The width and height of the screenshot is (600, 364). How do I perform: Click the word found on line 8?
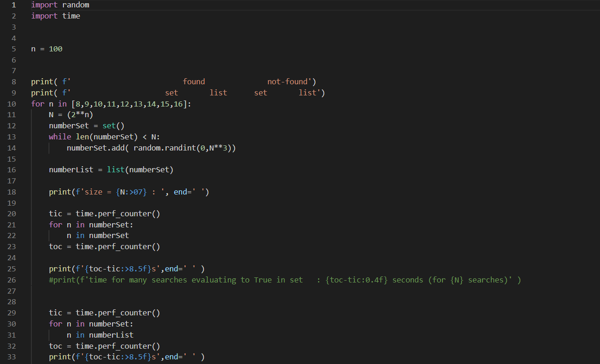(x=194, y=81)
